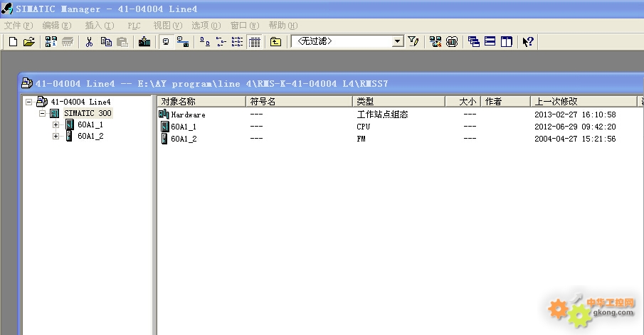This screenshot has width=644, height=335.
Task: Click the S7 Memory Card icon
Action: click(x=68, y=41)
